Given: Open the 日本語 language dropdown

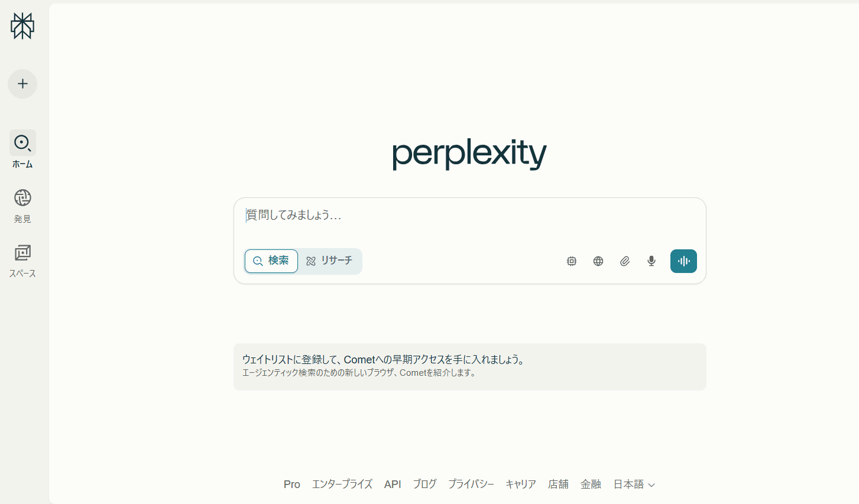Looking at the screenshot, I should 629,484.
